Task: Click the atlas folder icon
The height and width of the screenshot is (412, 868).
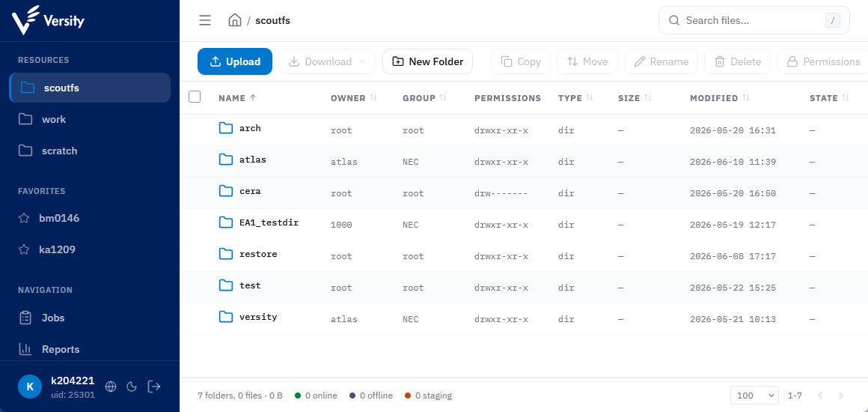Action: pos(226,160)
